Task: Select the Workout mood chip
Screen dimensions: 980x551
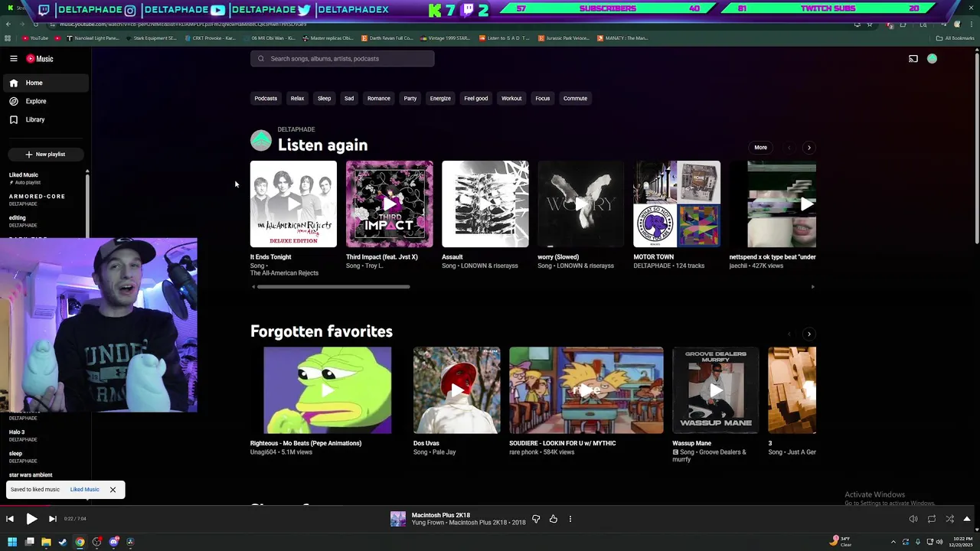Action: [x=511, y=99]
